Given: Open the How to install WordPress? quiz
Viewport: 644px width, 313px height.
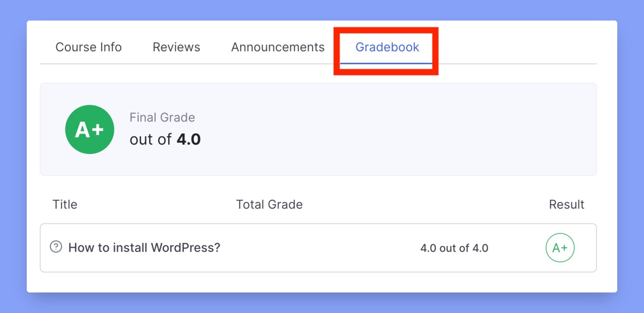Looking at the screenshot, I should click(x=144, y=248).
